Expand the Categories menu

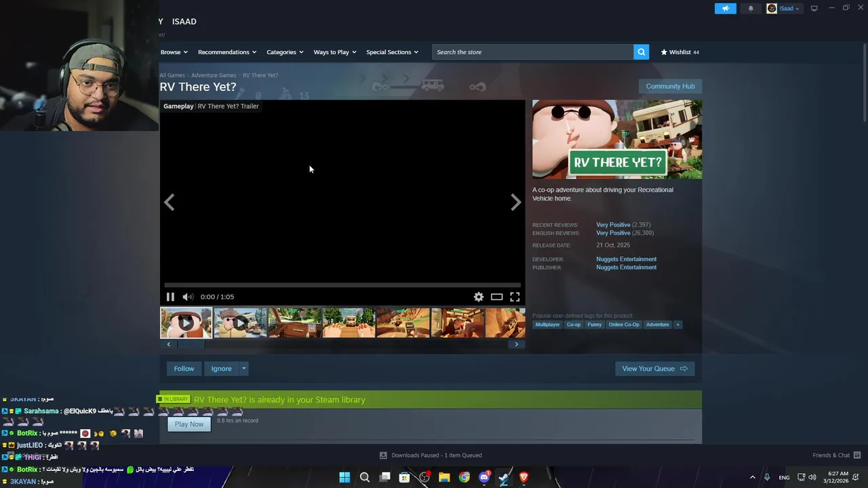pyautogui.click(x=285, y=52)
